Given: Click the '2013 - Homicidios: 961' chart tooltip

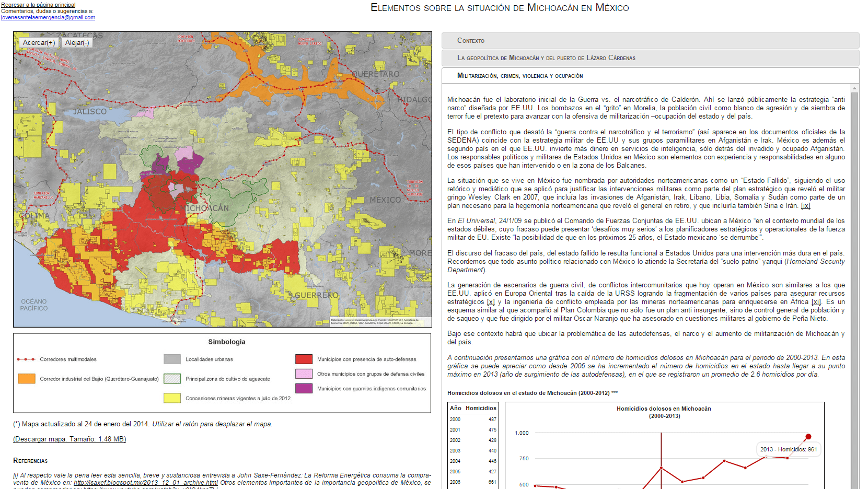Looking at the screenshot, I should click(x=789, y=449).
